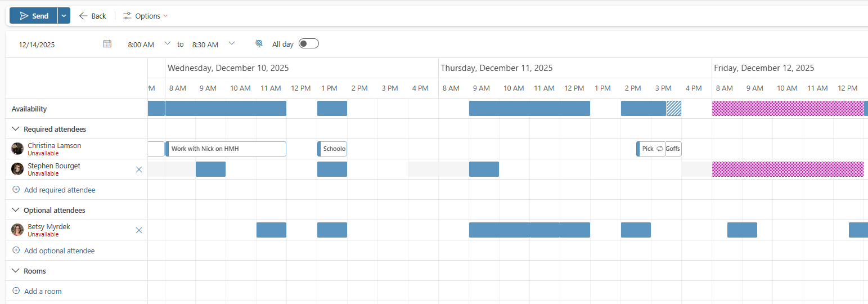The image size is (868, 304).
Task: Toggle the All day switch
Action: point(308,44)
